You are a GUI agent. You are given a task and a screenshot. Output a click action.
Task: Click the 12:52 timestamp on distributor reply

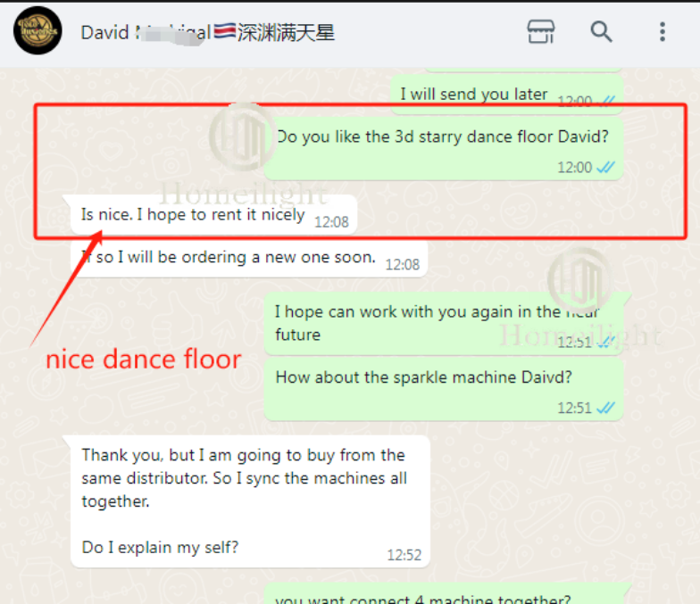tap(404, 555)
